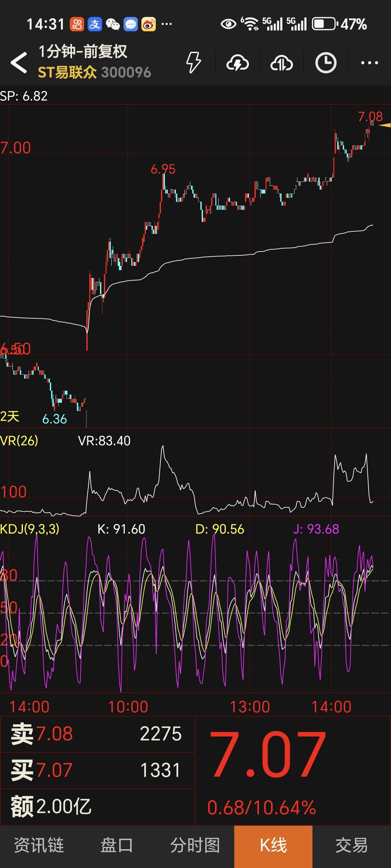This screenshot has height=868, width=391.
Task: Tap the cloud with lightning icon
Action: [238, 63]
